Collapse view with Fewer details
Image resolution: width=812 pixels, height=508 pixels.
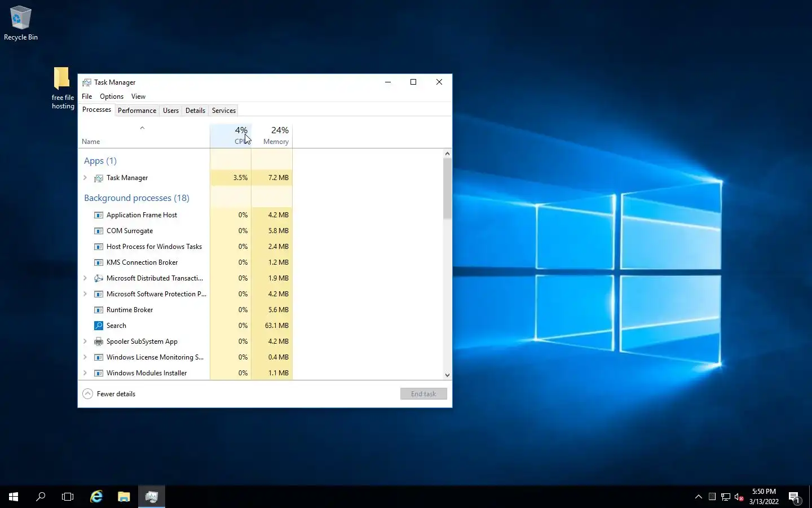point(109,394)
